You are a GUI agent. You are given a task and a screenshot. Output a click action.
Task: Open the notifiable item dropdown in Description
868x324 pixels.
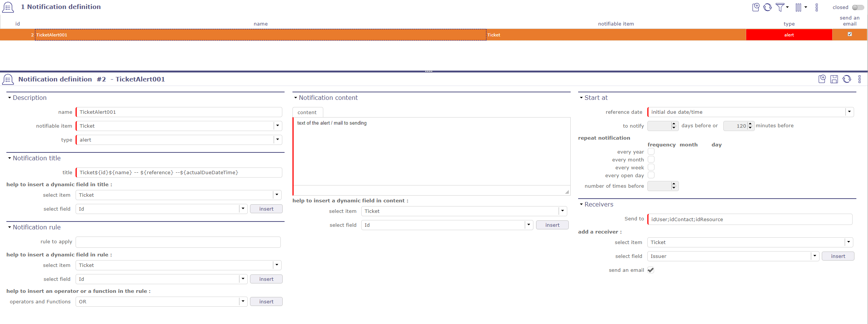click(x=278, y=126)
